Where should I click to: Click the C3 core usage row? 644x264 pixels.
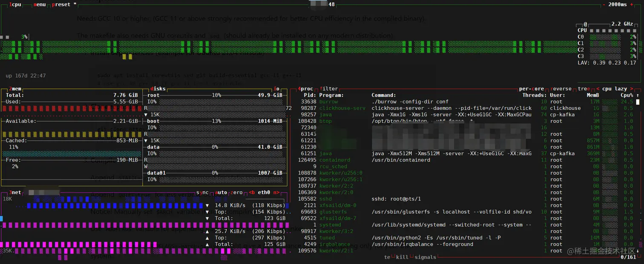point(607,56)
